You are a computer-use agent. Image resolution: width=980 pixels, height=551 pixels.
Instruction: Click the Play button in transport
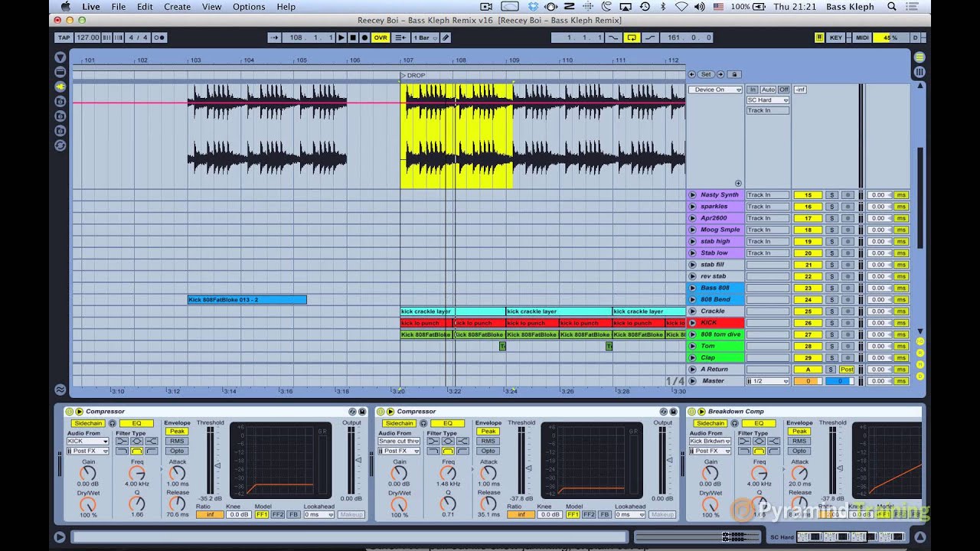pos(341,37)
